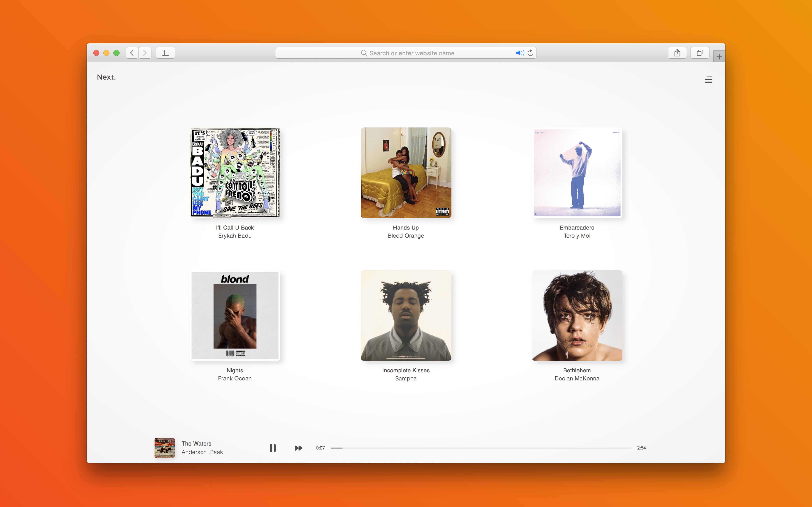The image size is (812, 507).
Task: Select the song title I'll Call U Back
Action: pos(235,228)
